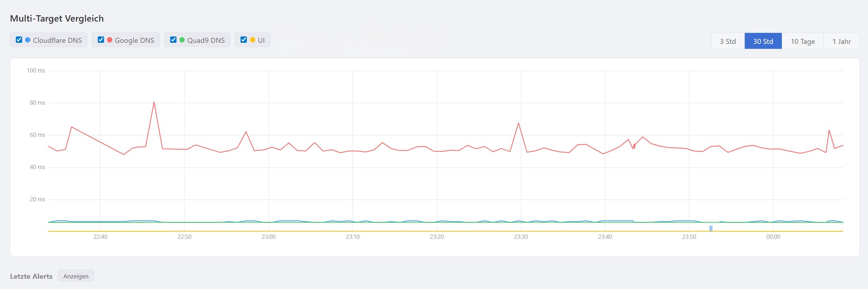Uncheck the Cloudflare DNS checkbox
The width and height of the screenshot is (868, 289).
(19, 40)
